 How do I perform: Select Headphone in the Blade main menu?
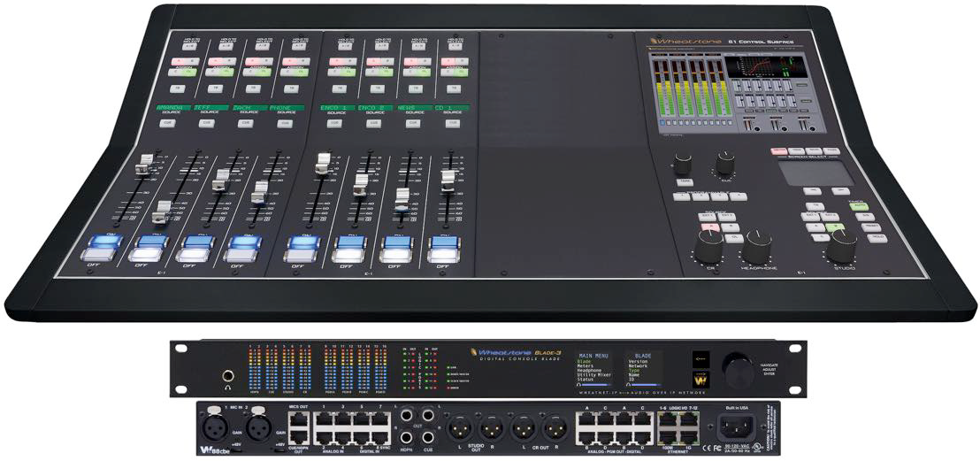(x=588, y=371)
